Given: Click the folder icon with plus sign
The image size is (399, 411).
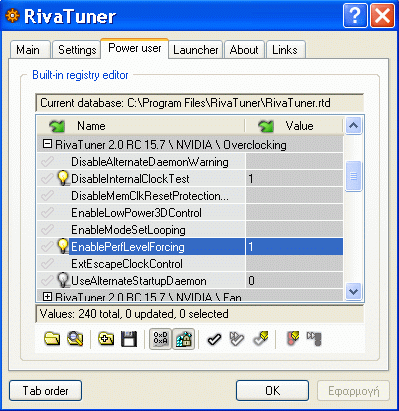Looking at the screenshot, I should coord(106,339).
